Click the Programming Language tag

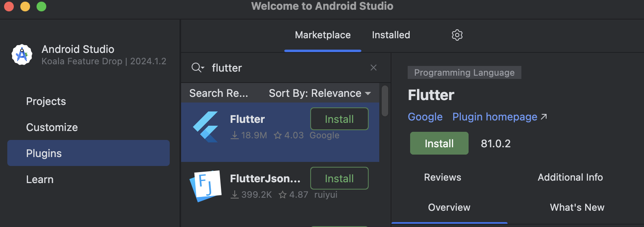point(465,72)
